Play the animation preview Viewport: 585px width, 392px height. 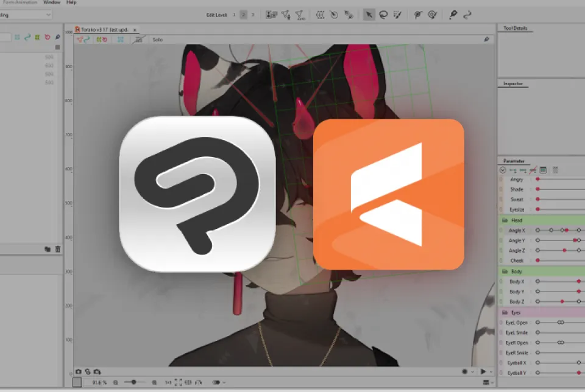coord(483,371)
